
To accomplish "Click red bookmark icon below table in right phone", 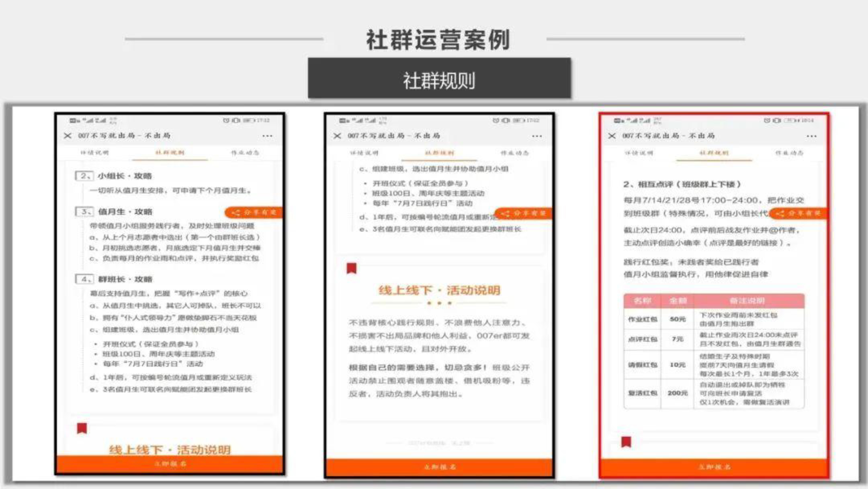I will tap(626, 442).
